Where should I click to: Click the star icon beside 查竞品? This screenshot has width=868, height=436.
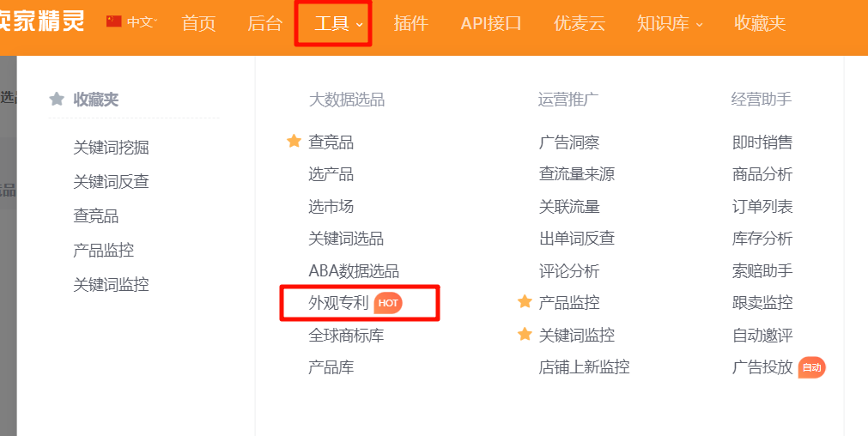294,142
